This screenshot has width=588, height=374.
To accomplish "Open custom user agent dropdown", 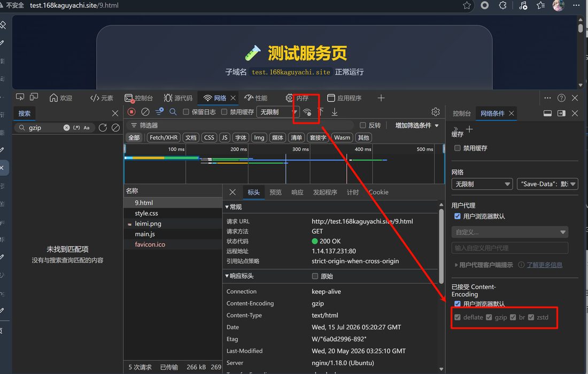I will coord(510,232).
